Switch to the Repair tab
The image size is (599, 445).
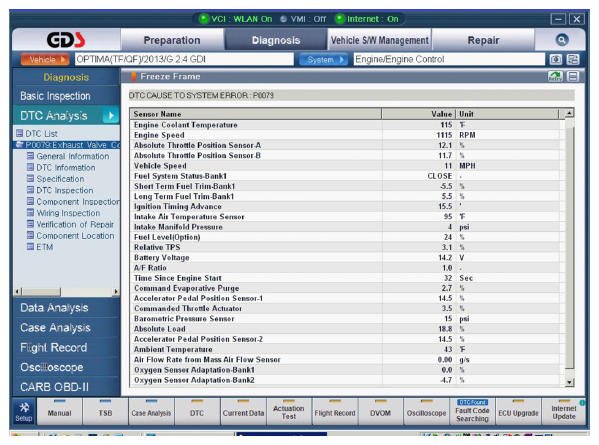pyautogui.click(x=483, y=40)
